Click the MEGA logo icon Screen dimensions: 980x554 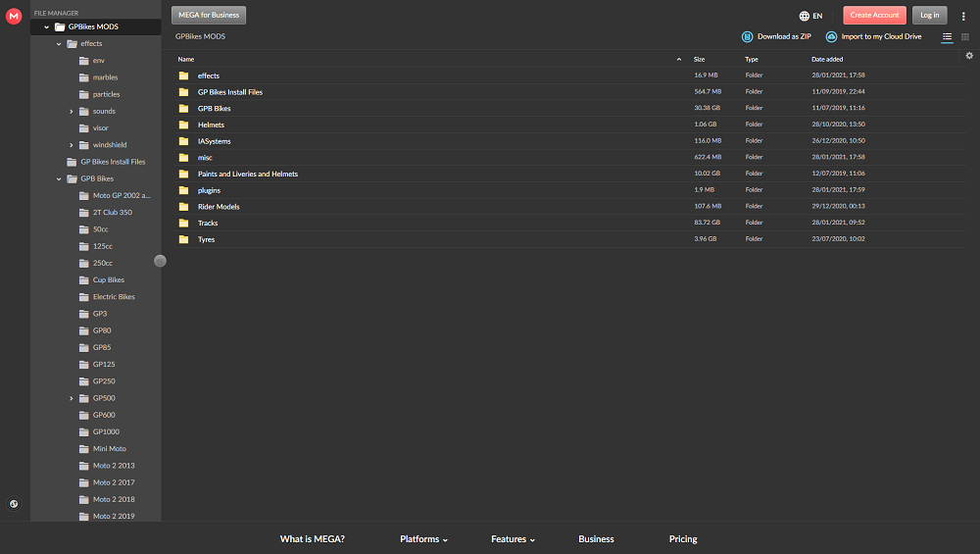point(14,17)
